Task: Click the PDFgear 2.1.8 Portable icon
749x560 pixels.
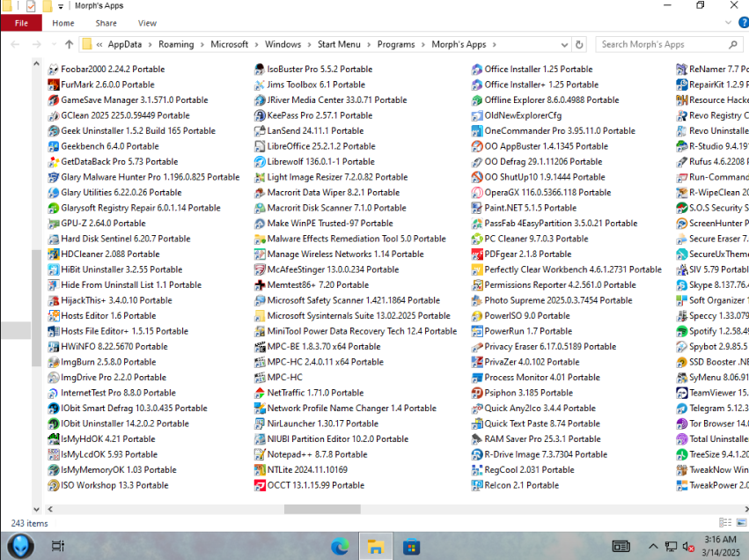Action: tap(477, 254)
